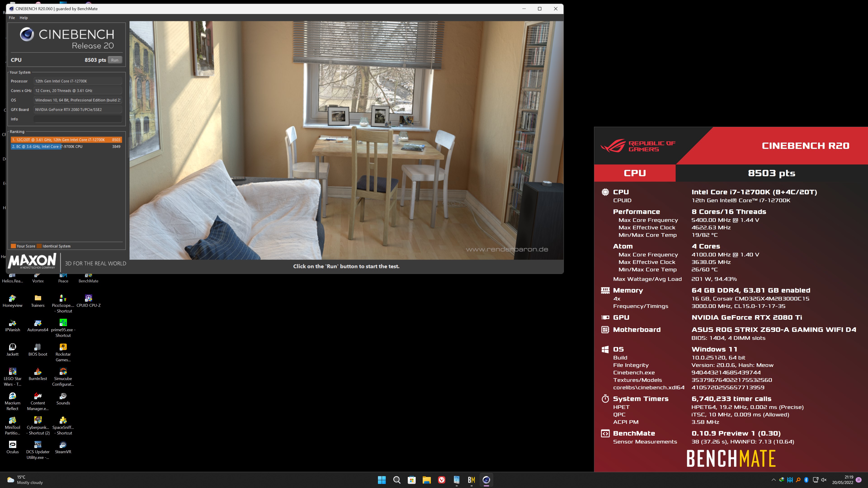This screenshot has width=868, height=488.
Task: Click the Motherboard value ASUS ROG STRIX Z690-A
Action: coord(774,330)
